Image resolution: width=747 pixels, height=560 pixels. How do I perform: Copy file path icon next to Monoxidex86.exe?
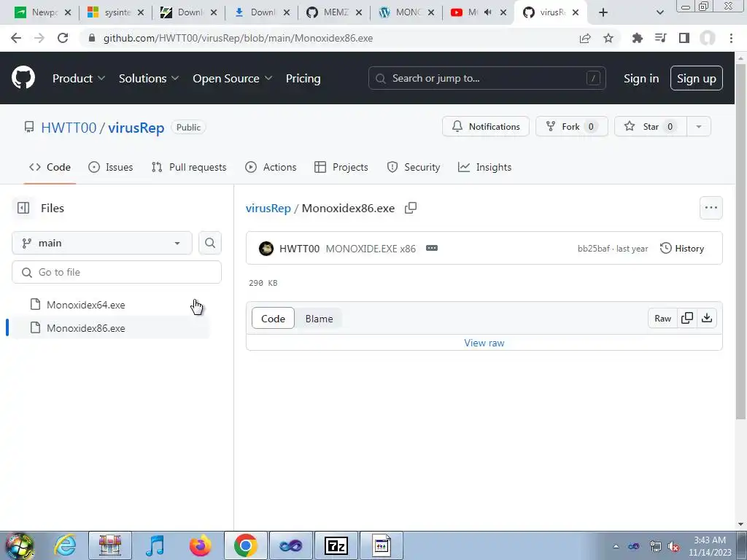[x=411, y=208]
